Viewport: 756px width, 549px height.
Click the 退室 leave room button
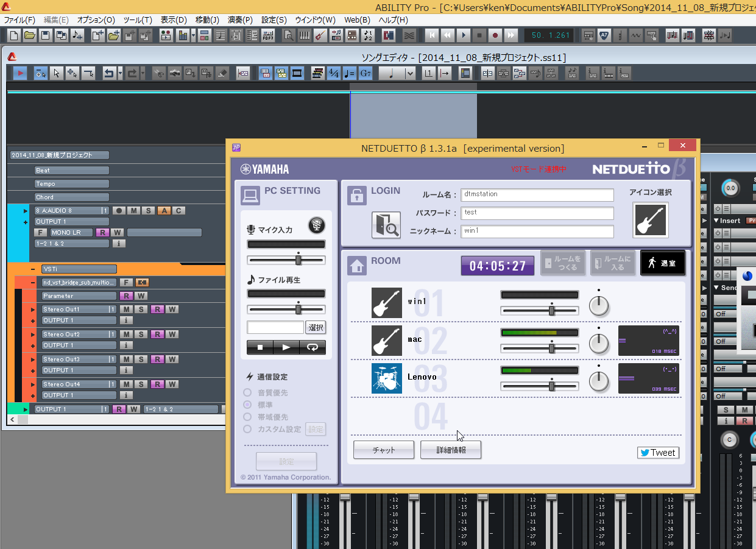point(663,263)
